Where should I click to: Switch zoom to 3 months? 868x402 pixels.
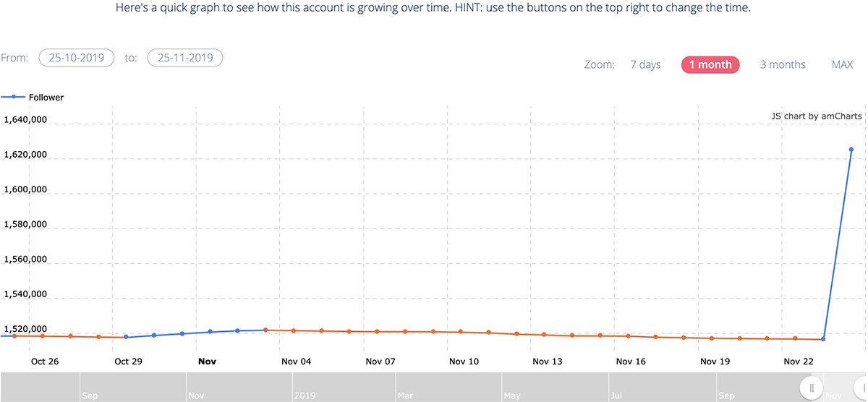[783, 64]
